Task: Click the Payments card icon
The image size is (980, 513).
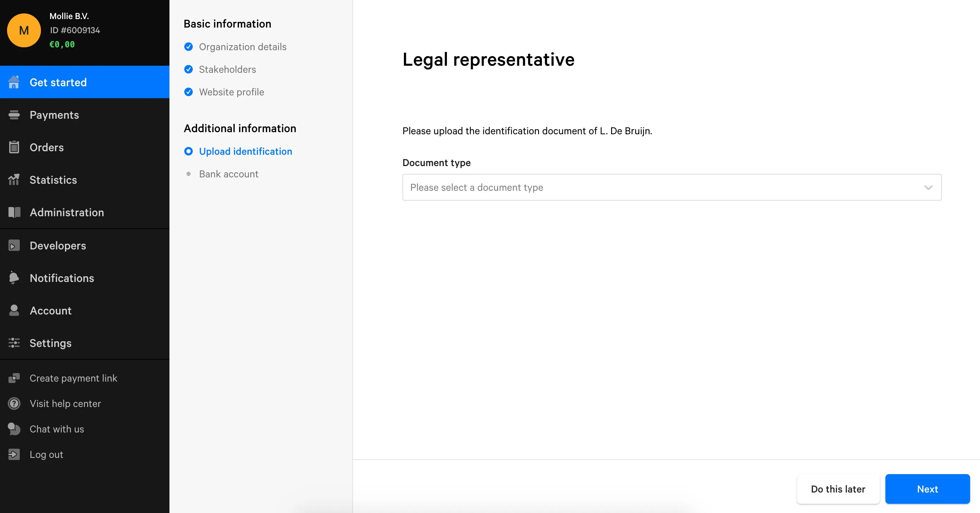Action: point(14,114)
